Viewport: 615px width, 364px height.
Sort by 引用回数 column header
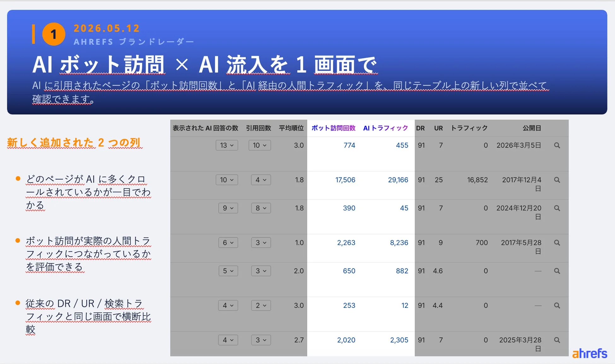coord(258,128)
